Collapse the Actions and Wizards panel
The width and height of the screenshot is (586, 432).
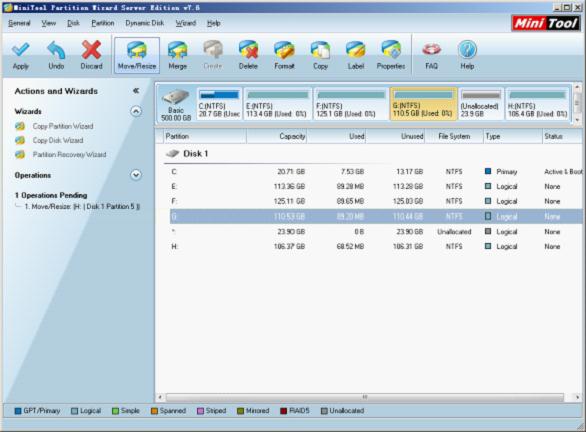(x=136, y=91)
